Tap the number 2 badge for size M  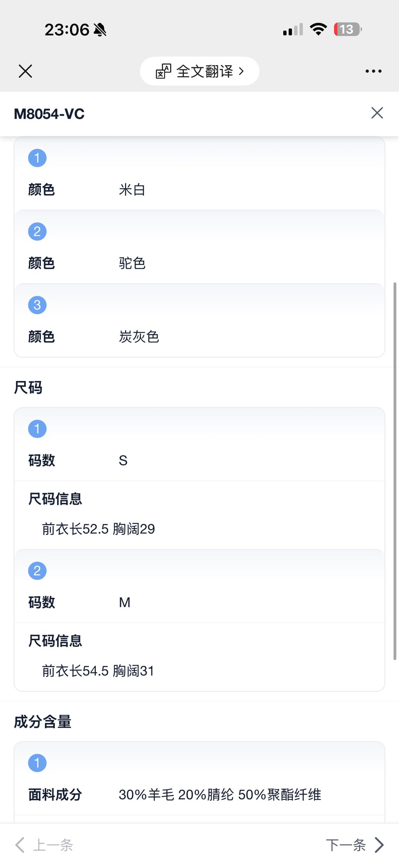37,571
